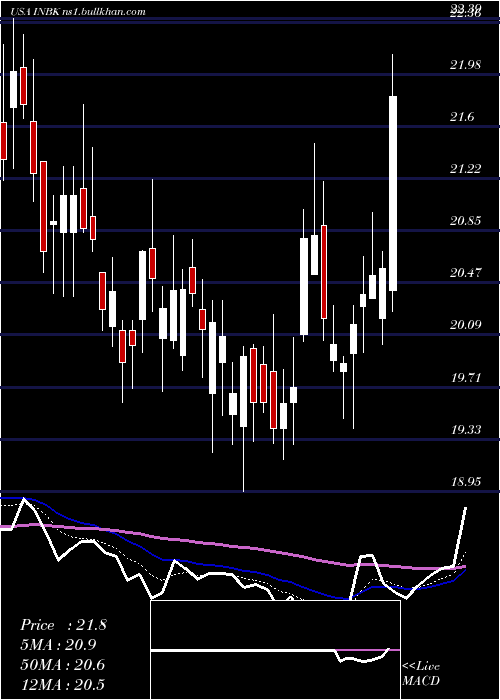
Task: Click the MACD inset chart box
Action: click(x=275, y=650)
